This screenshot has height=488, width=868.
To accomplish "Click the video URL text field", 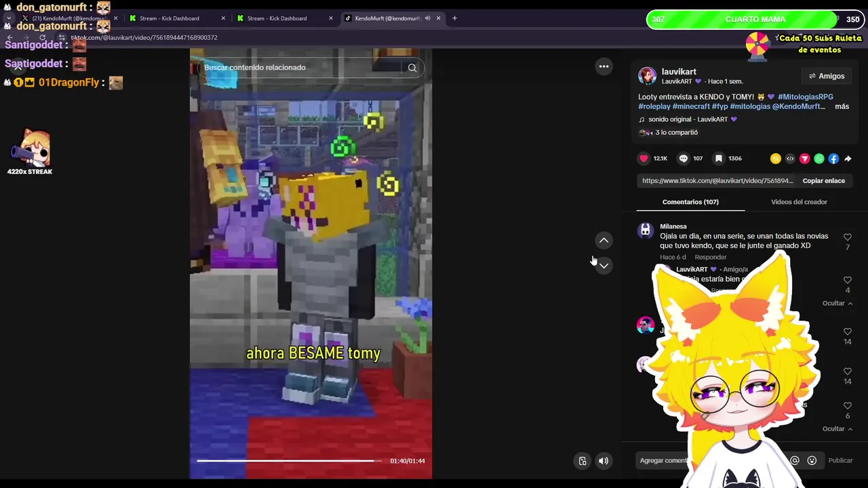I will click(x=717, y=181).
